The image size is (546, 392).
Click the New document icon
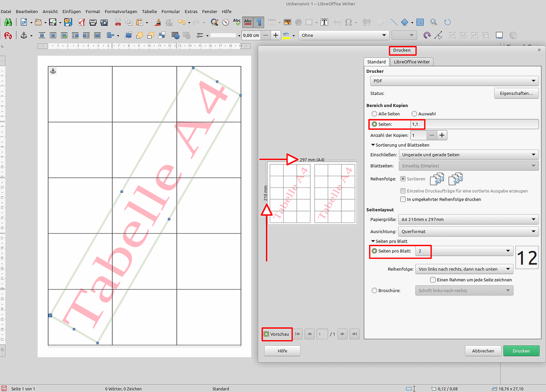[24, 22]
